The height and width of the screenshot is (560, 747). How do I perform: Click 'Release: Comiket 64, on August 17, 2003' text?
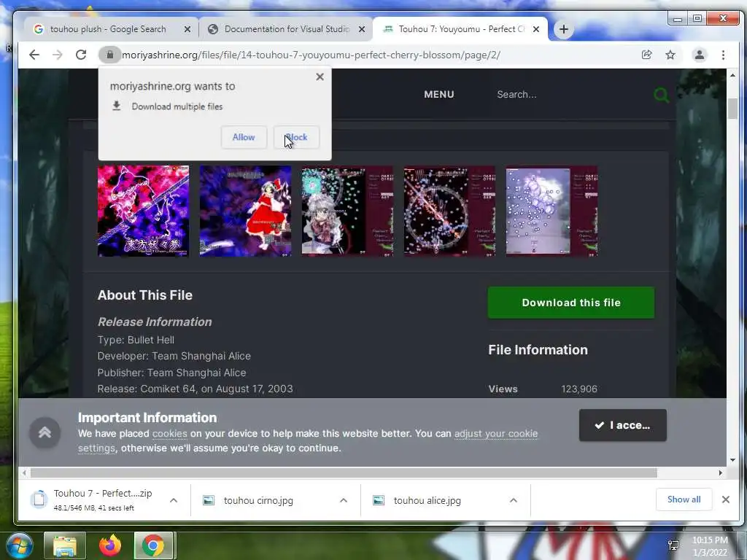click(x=195, y=389)
